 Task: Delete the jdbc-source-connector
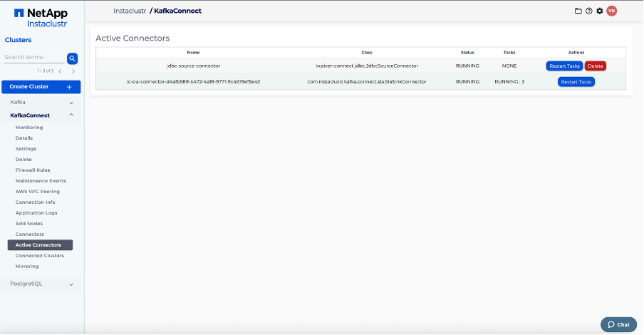point(595,66)
